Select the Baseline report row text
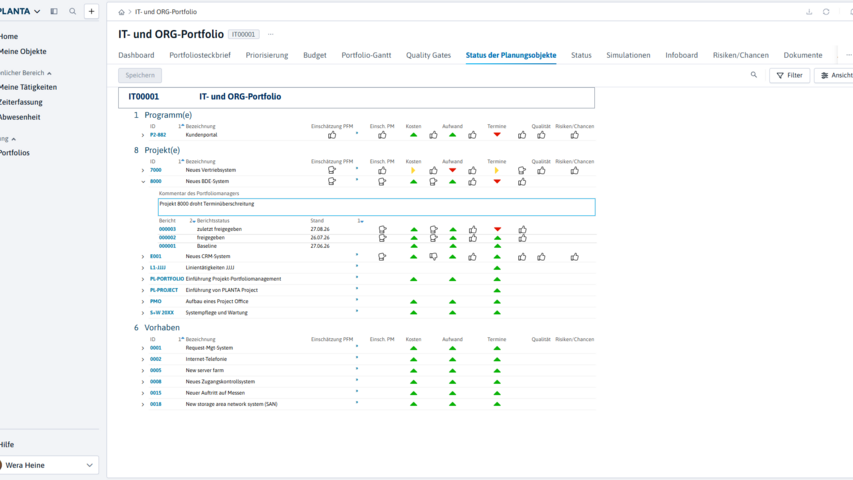The height and width of the screenshot is (480, 853). (x=207, y=246)
